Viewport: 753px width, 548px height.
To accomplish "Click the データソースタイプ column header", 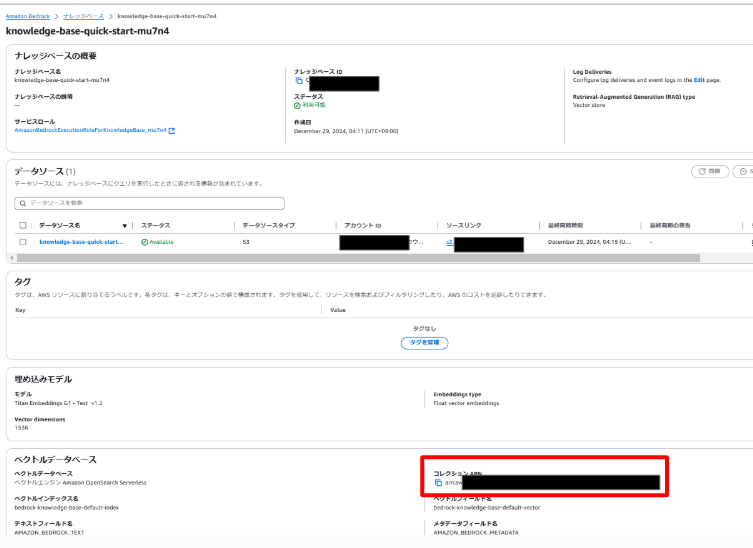I will pos(268,225).
